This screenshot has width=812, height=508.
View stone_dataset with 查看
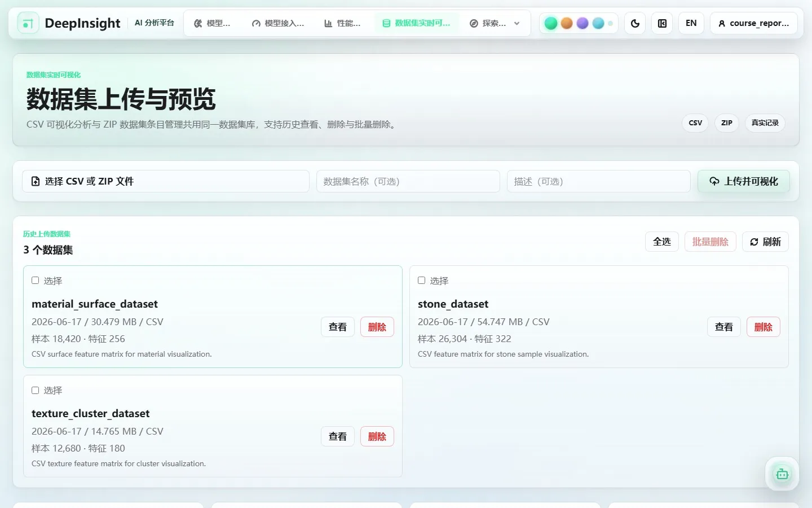point(724,327)
